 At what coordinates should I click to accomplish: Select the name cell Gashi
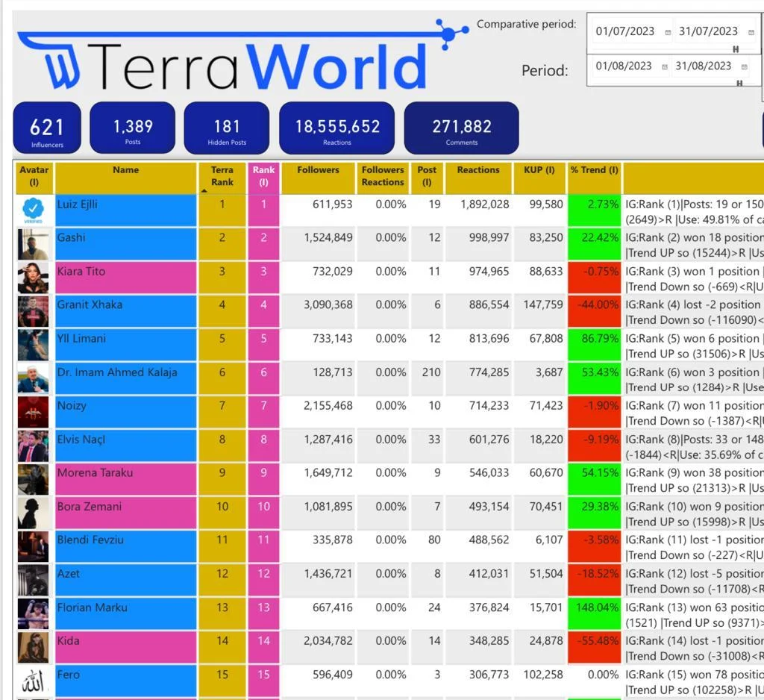[x=125, y=244]
